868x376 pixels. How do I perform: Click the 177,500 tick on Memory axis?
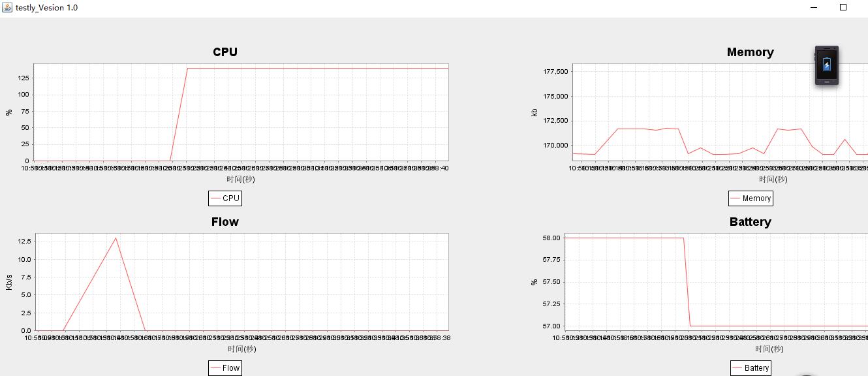click(556, 71)
